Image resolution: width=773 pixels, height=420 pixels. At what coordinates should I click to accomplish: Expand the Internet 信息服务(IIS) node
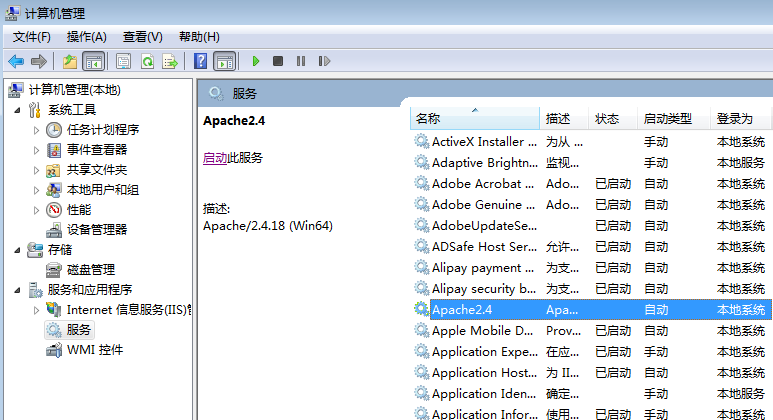(37, 310)
